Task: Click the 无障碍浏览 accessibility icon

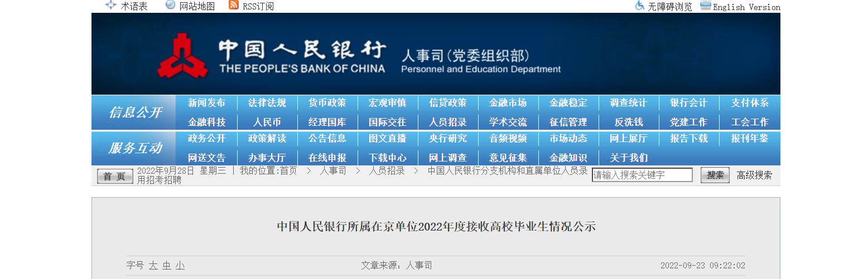Action: [640, 6]
